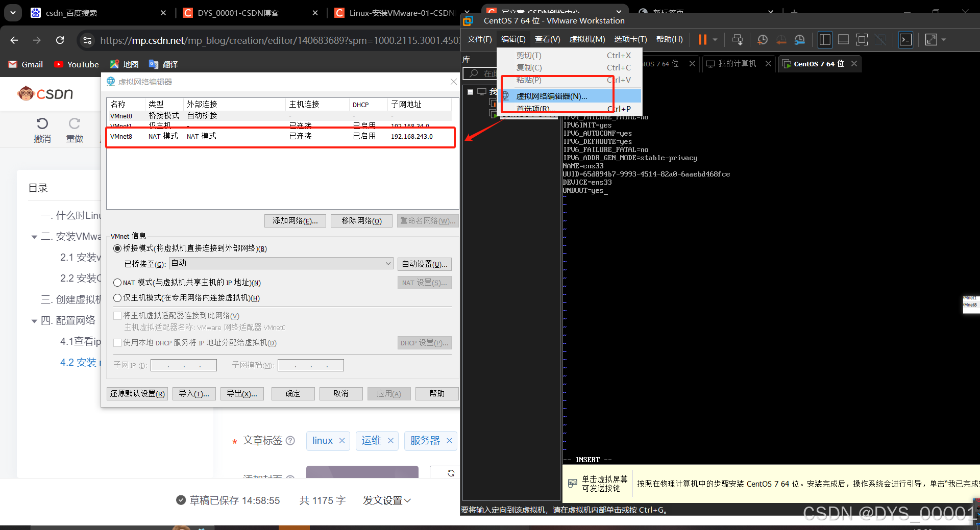Screen dimensions: 980x530
Task: Click the 导出(X)... button
Action: coord(242,394)
